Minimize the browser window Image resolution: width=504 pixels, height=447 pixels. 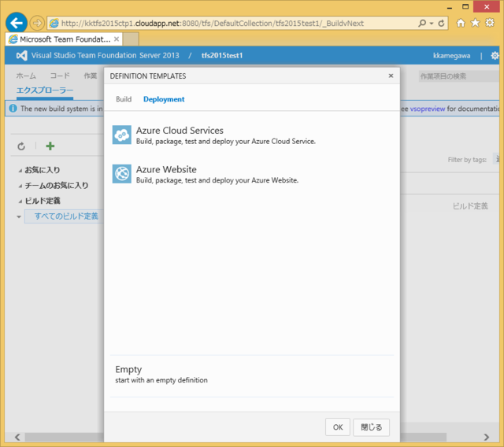[450, 7]
